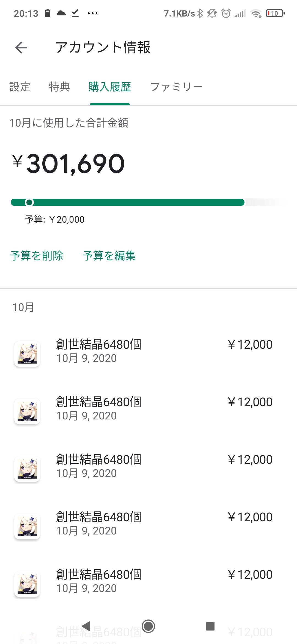This screenshot has height=644, width=297.
Task: Open the ファミリー tab
Action: 176,87
